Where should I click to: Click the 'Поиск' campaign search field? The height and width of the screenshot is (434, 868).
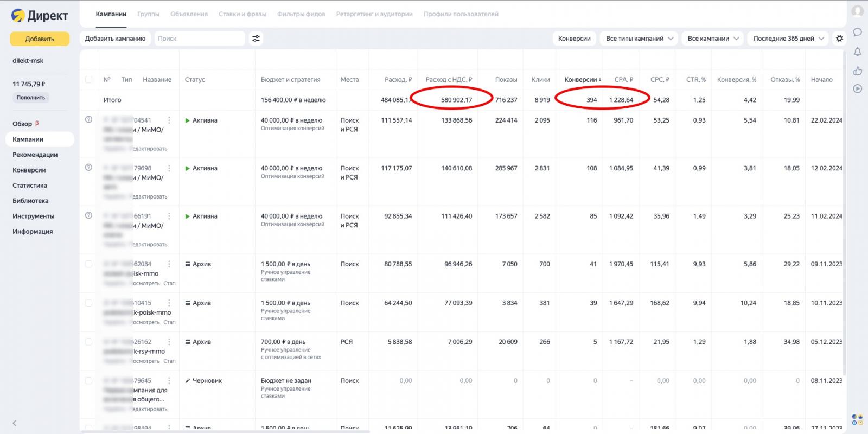pos(199,39)
